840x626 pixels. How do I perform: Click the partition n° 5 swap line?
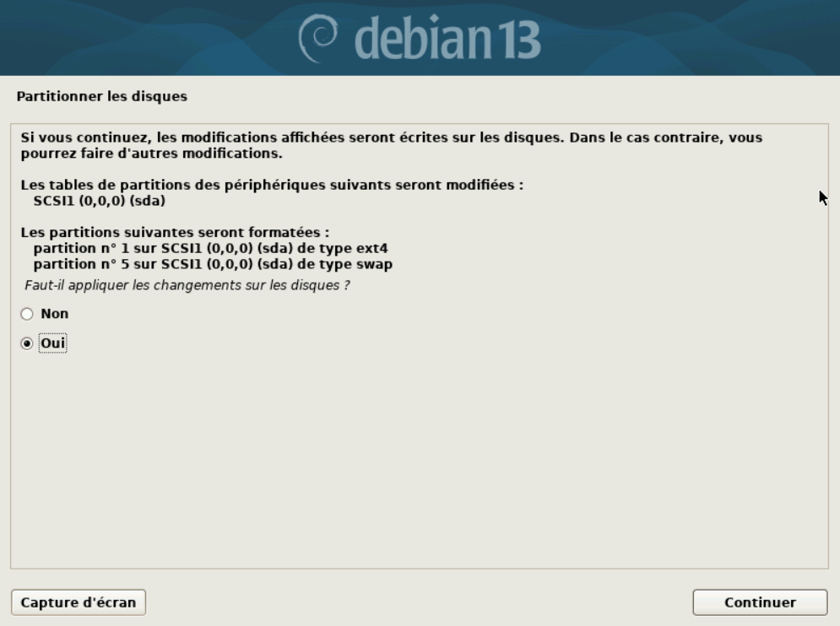tap(213, 264)
